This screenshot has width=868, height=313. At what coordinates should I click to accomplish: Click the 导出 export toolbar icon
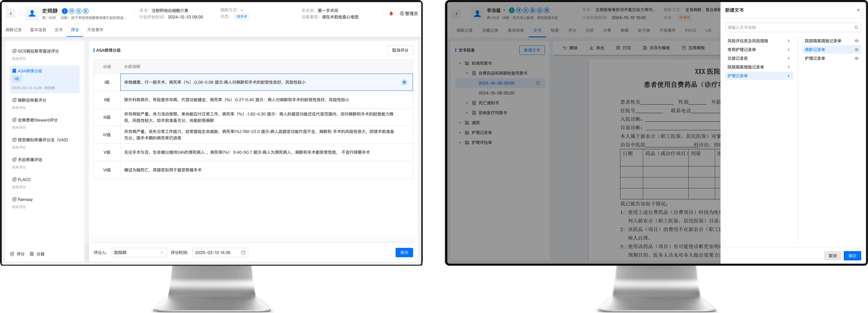click(x=591, y=48)
